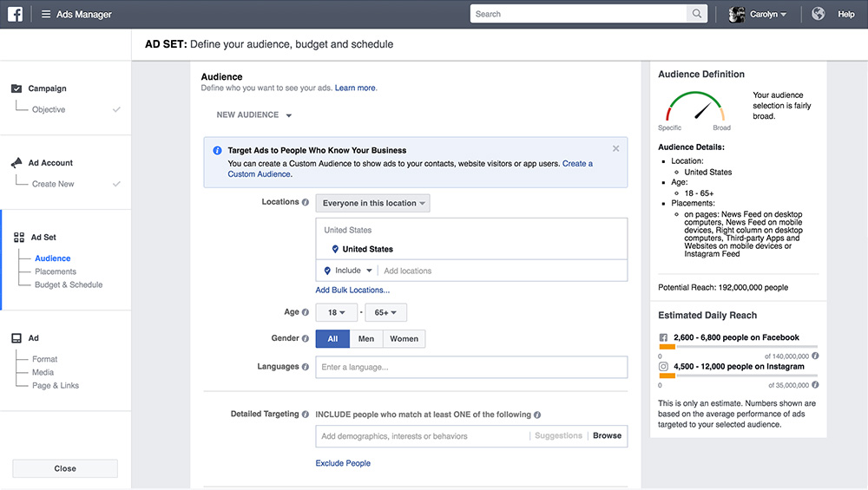Open the NEW AUDIENCE dropdown

(254, 115)
